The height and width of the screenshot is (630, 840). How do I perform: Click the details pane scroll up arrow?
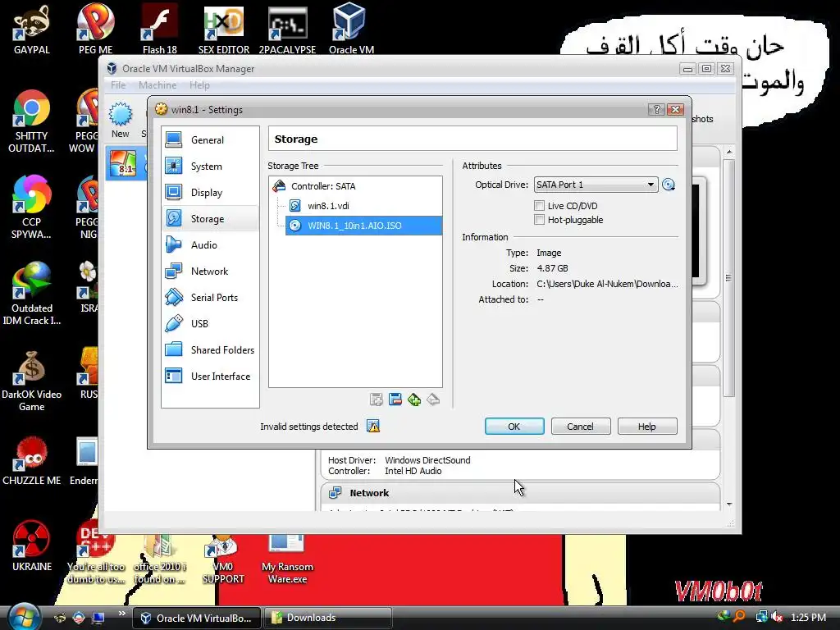[729, 152]
